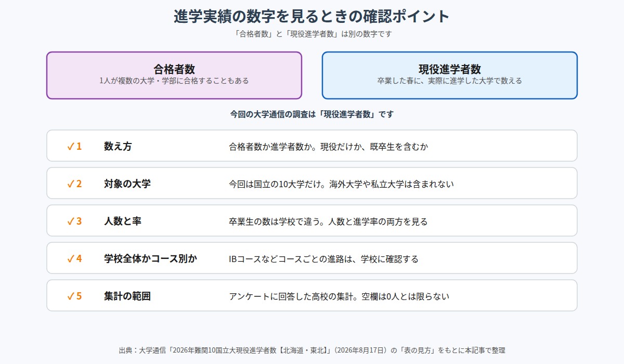Select the blue 現役進学者数 card heading
This screenshot has height=364, width=624.
tap(450, 69)
